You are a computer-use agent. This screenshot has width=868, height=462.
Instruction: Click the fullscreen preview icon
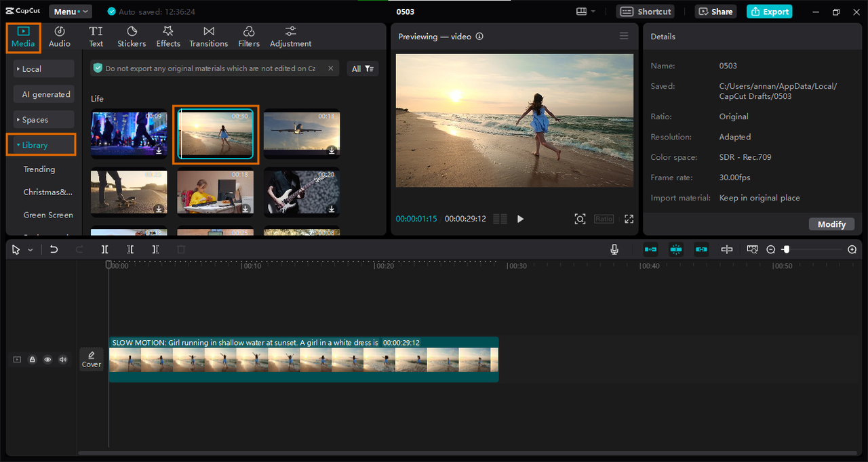click(x=629, y=219)
